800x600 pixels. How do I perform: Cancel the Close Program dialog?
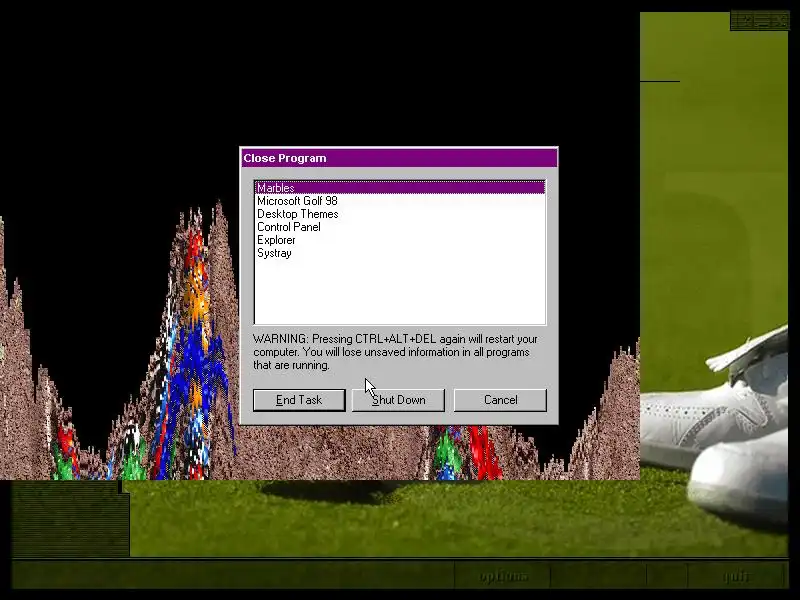(500, 400)
